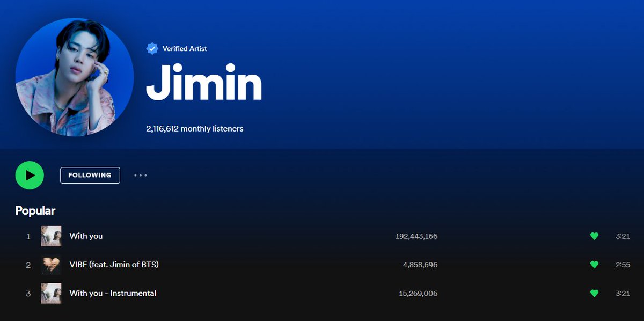Unlike With you - Instrumental via its heart
Viewport: 644px width, 321px height.
[594, 293]
